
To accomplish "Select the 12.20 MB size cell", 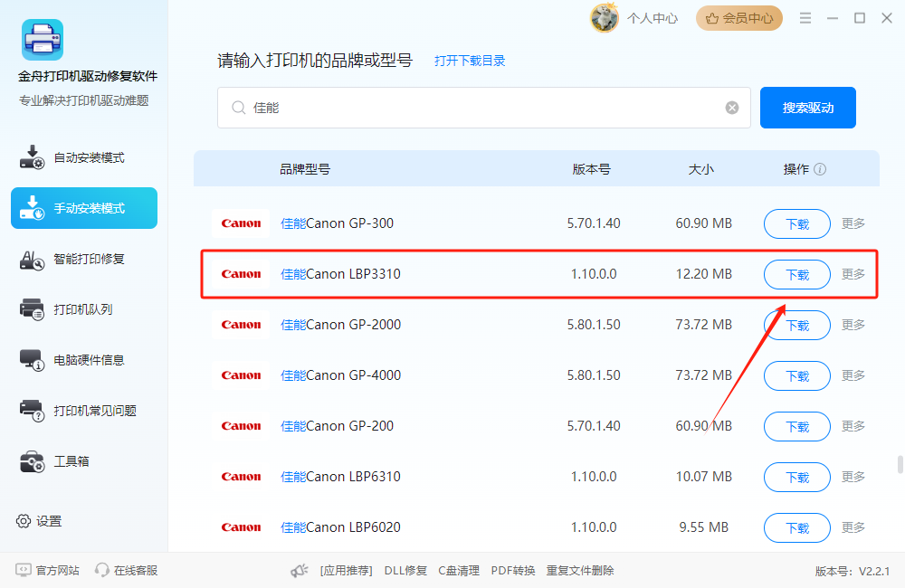I will [x=703, y=274].
